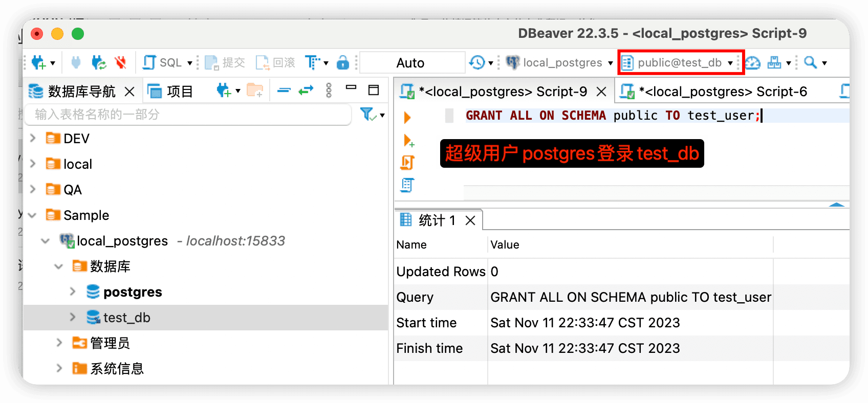Open the SQL editor button

[162, 62]
